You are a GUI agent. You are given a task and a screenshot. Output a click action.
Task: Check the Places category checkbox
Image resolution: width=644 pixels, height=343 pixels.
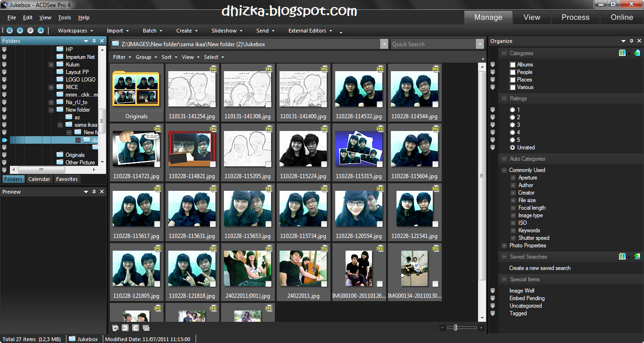[x=512, y=80]
